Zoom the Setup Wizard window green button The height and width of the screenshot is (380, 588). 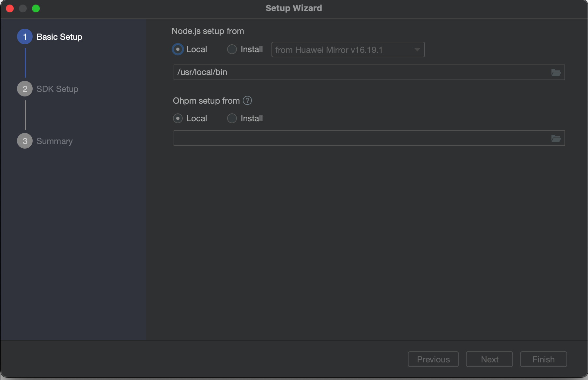[36, 8]
